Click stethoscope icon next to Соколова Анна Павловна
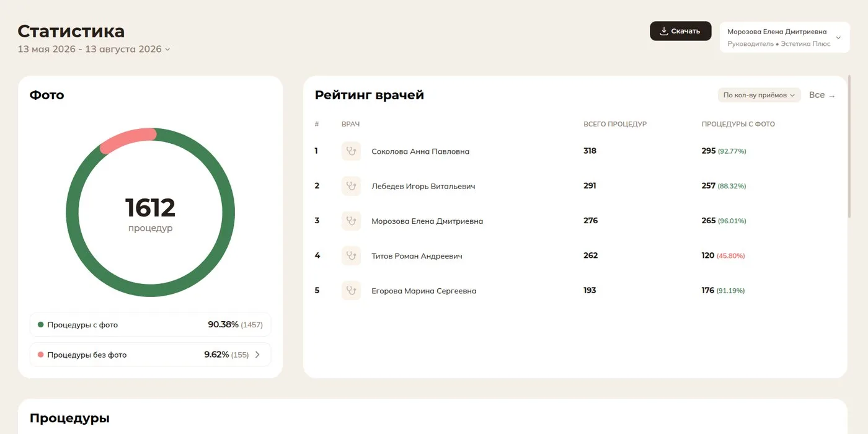Image resolution: width=868 pixels, height=434 pixels. coord(351,151)
